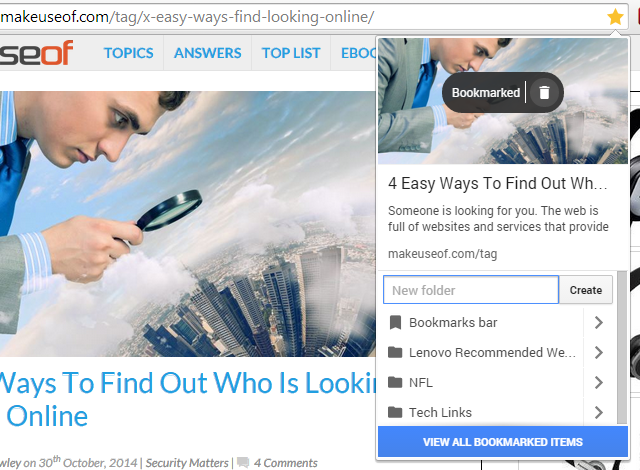This screenshot has width=640, height=470.
Task: Focus the New folder text field
Action: click(471, 290)
